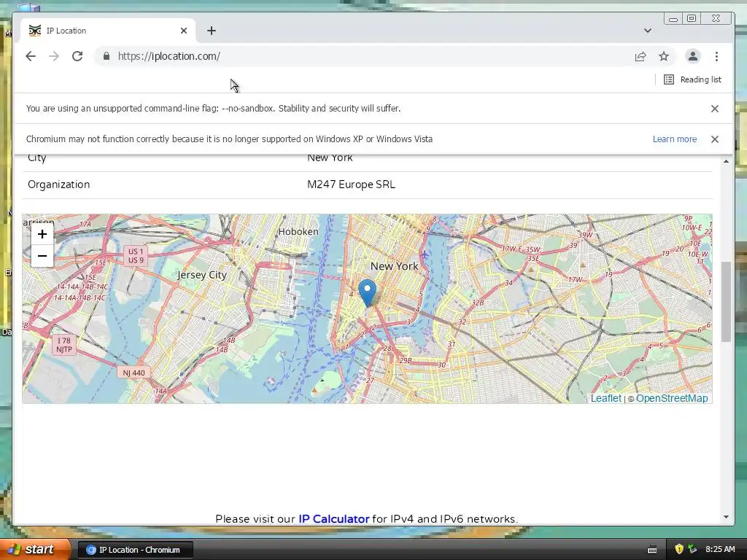747x560 pixels.
Task: Minimize the Chromium window
Action: click(673, 19)
